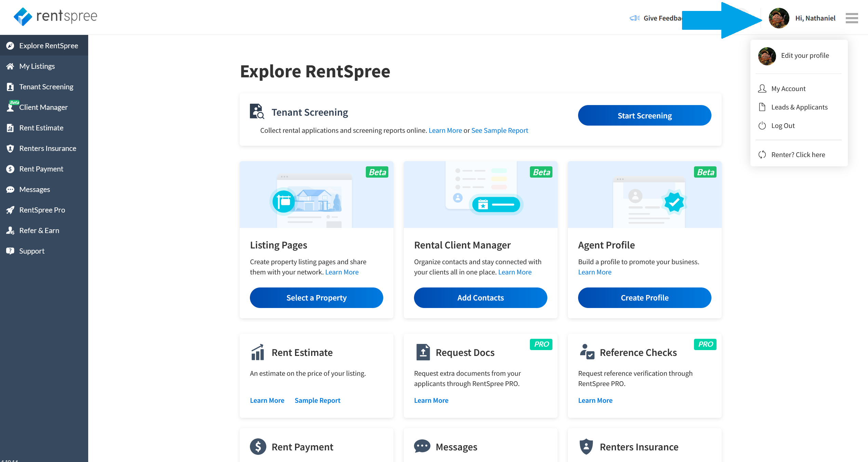This screenshot has height=462, width=868.
Task: Click the Renters Insurance shield icon card
Action: click(x=586, y=447)
